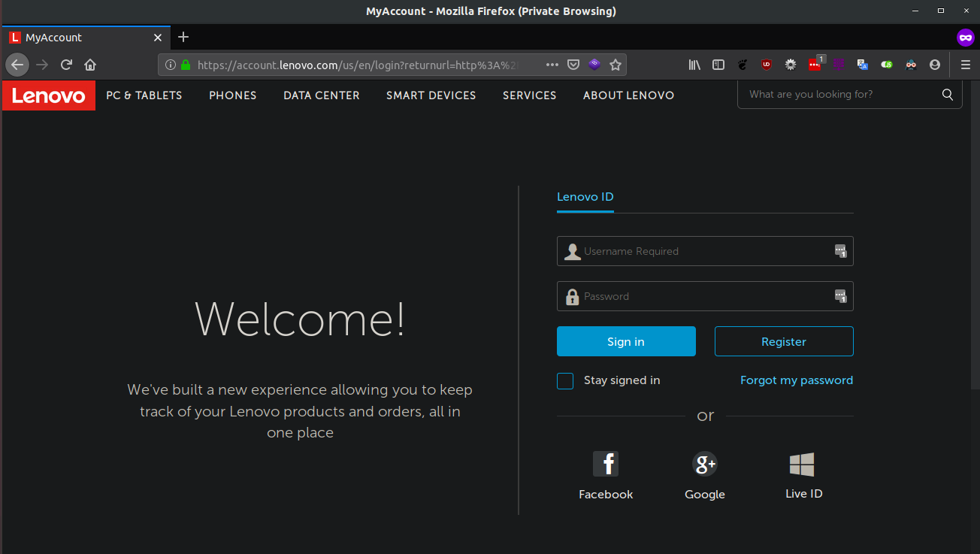This screenshot has width=980, height=554.
Task: Save page to Pocket
Action: coord(573,65)
